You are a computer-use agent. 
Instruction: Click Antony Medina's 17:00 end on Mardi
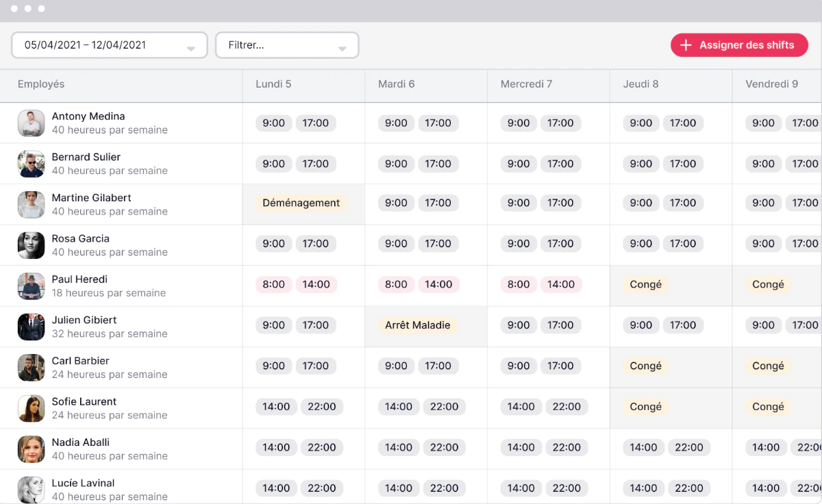point(438,123)
